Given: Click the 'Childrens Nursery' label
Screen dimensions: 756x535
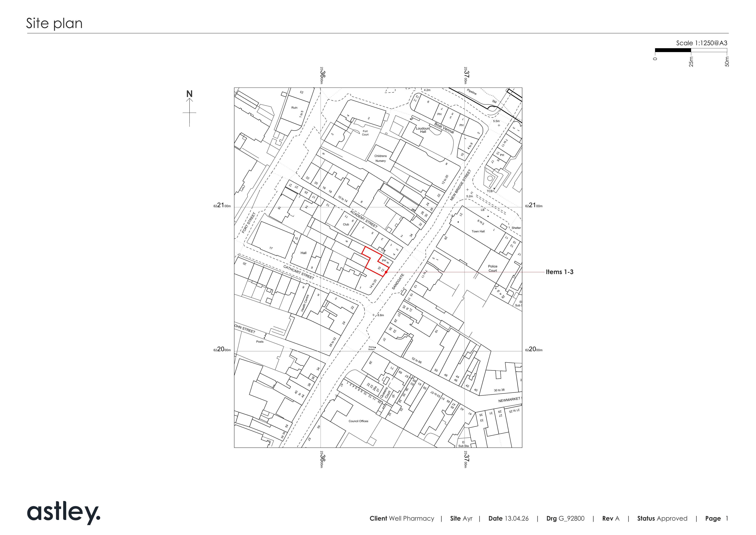Looking at the screenshot, I should [380, 158].
